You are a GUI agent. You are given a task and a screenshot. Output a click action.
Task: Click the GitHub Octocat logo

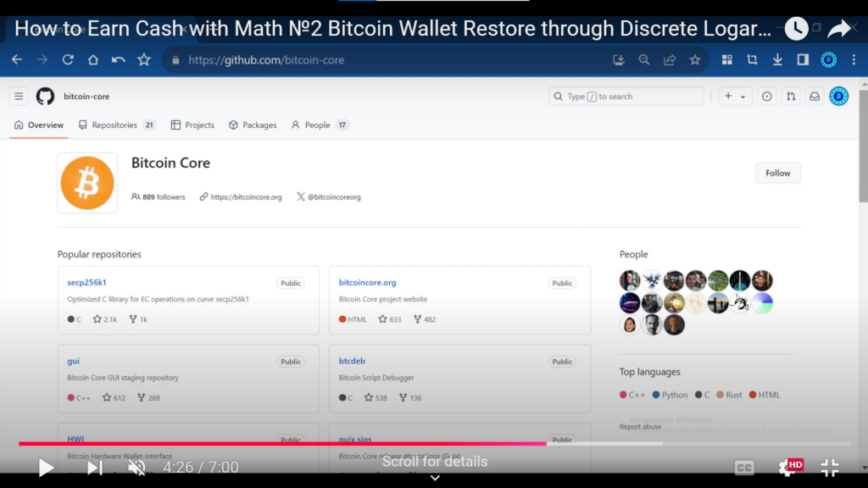tap(46, 97)
